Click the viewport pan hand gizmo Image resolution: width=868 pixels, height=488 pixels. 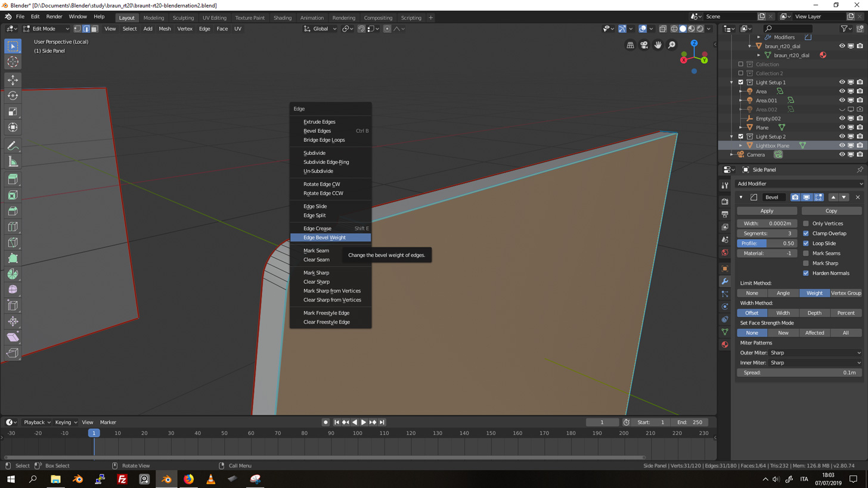tap(658, 45)
